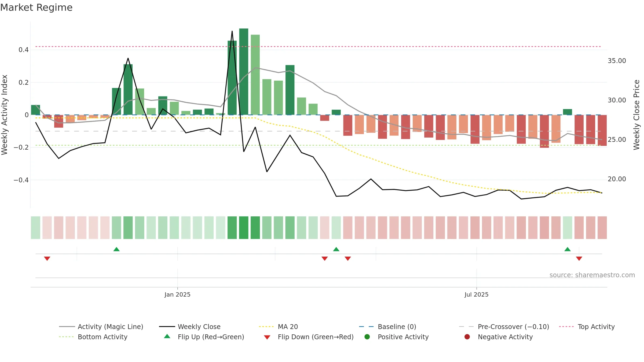
Task: Click the Negative Activity red circle legend icon
Action: [x=467, y=337]
